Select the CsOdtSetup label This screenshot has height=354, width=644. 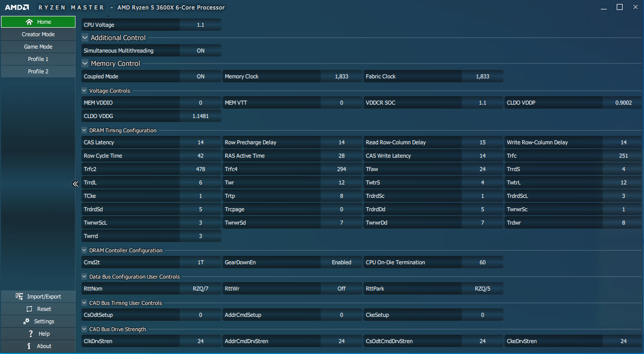(98, 315)
